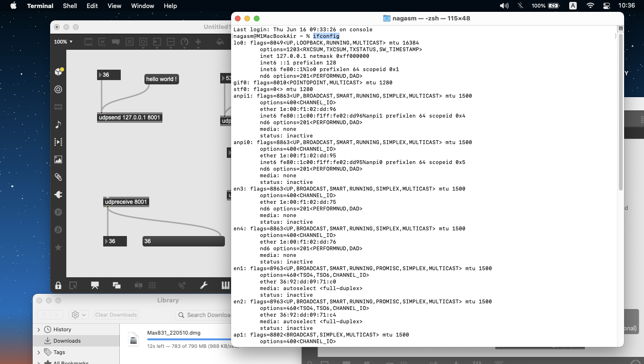Open Control Center from menu bar
The width and height of the screenshot is (644, 364).
[x=607, y=6]
